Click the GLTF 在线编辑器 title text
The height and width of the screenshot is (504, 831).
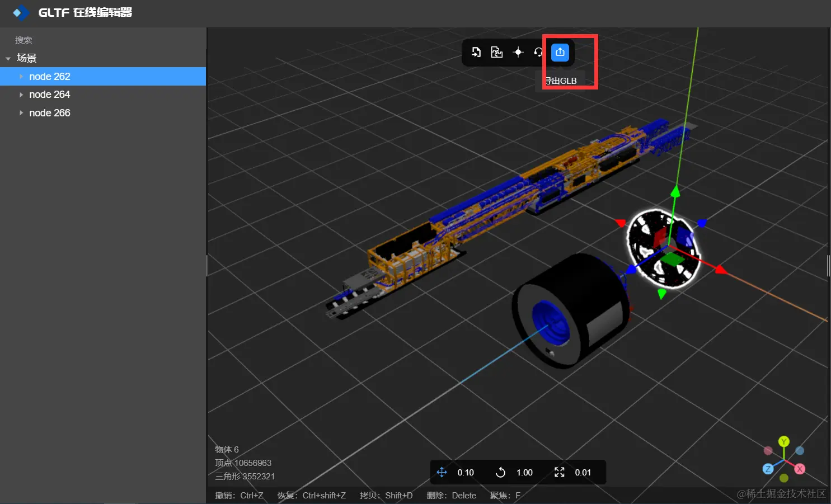[85, 12]
